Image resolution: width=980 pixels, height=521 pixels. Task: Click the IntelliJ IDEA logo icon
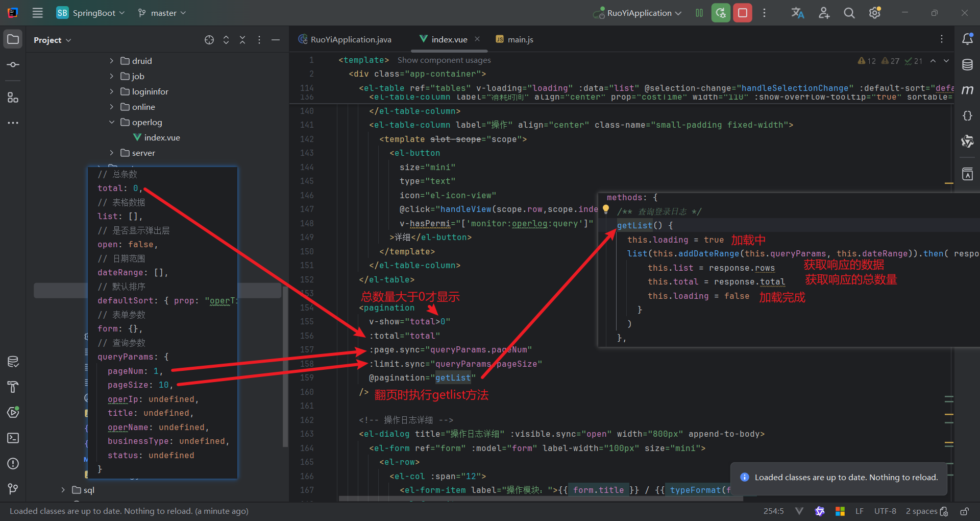point(13,13)
